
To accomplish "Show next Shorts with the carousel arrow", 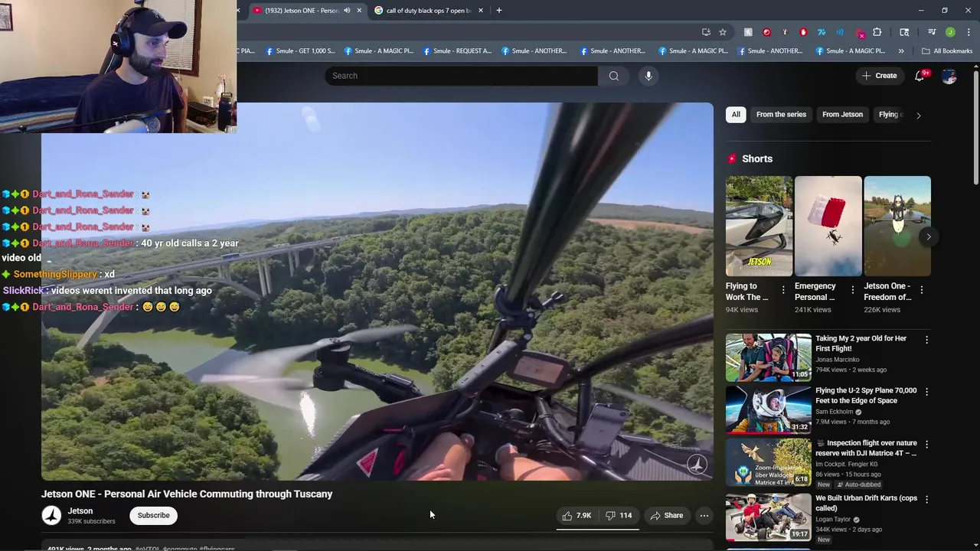I will tap(928, 237).
